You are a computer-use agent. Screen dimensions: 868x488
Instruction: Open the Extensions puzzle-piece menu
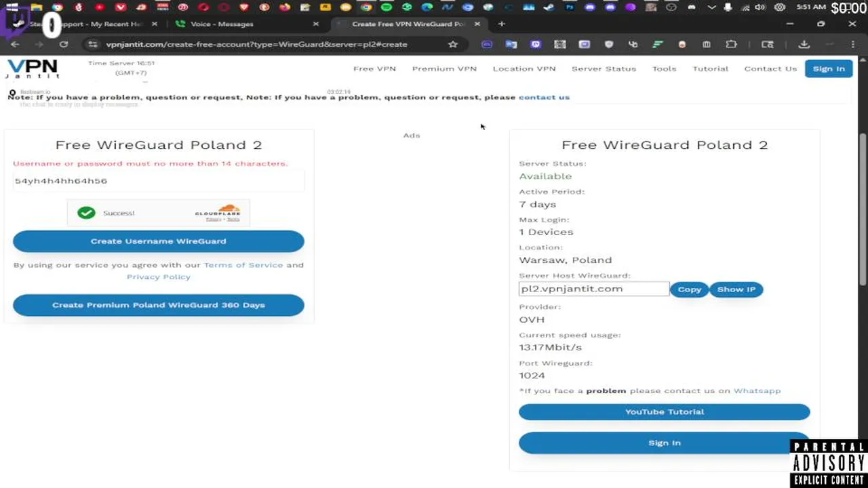[731, 44]
